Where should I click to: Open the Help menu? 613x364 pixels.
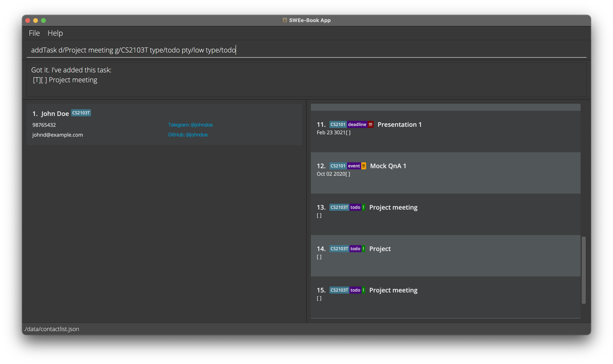click(x=55, y=33)
